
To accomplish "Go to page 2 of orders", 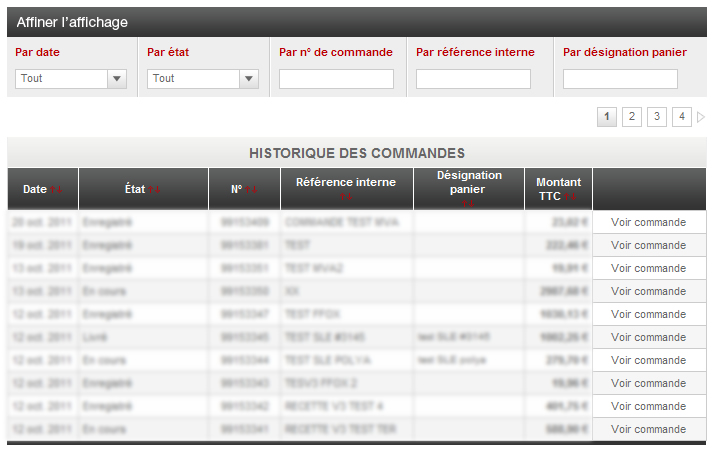I will click(x=632, y=117).
